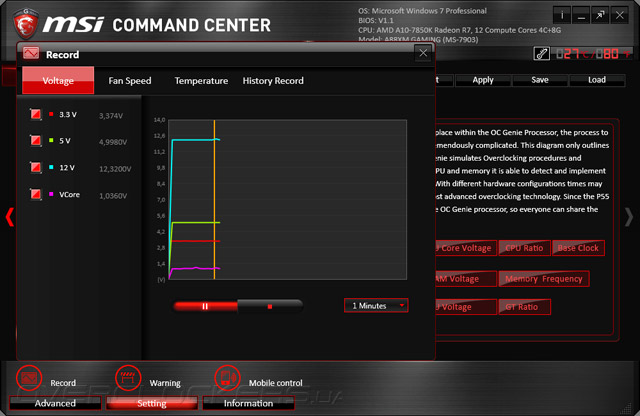
Task: Click the temperature display 027°C
Action: [x=573, y=53]
